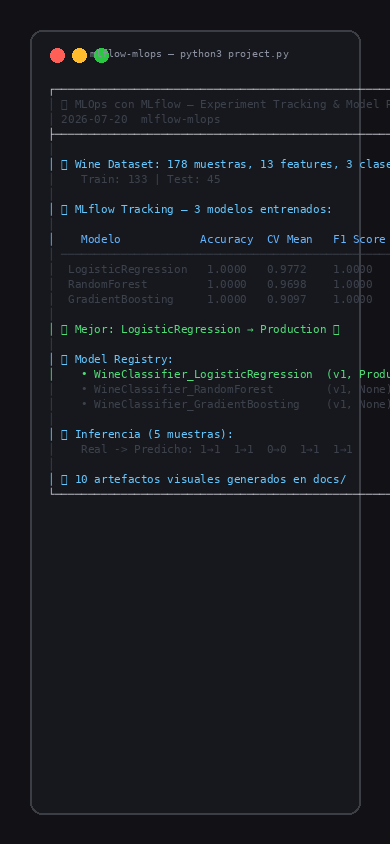Select the date text '2026-07-20'
The height and width of the screenshot is (844, 390).
point(94,119)
